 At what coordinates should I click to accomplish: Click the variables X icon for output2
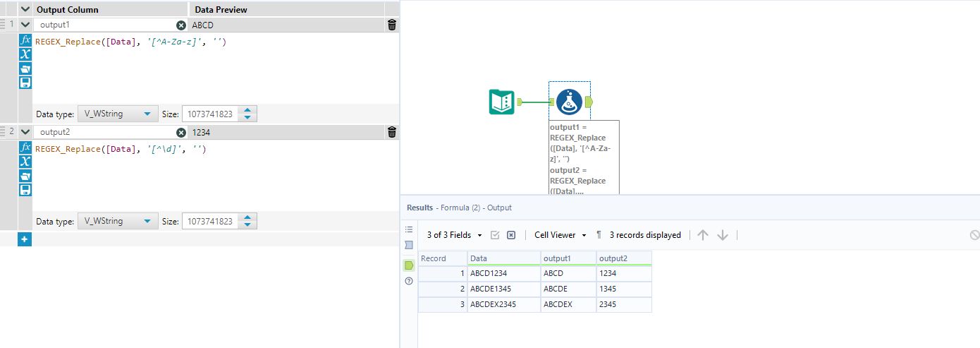25,161
